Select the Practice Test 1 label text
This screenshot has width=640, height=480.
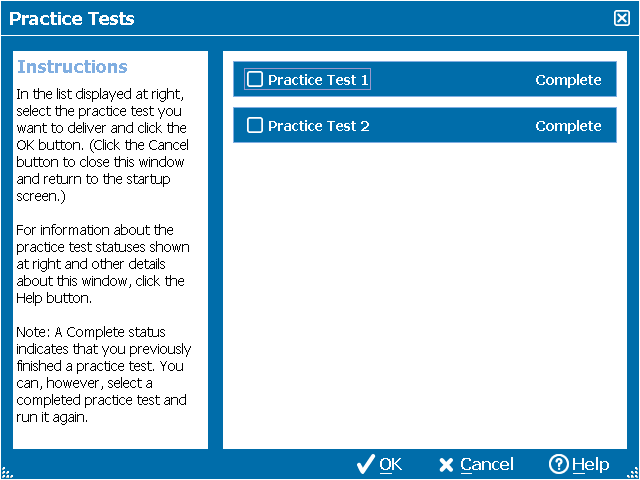(x=319, y=80)
